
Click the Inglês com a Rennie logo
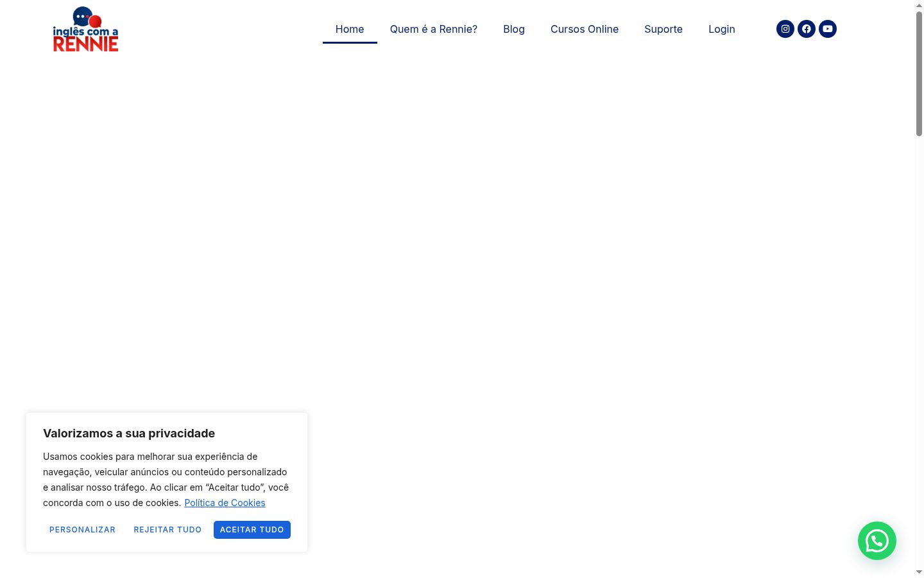click(85, 29)
